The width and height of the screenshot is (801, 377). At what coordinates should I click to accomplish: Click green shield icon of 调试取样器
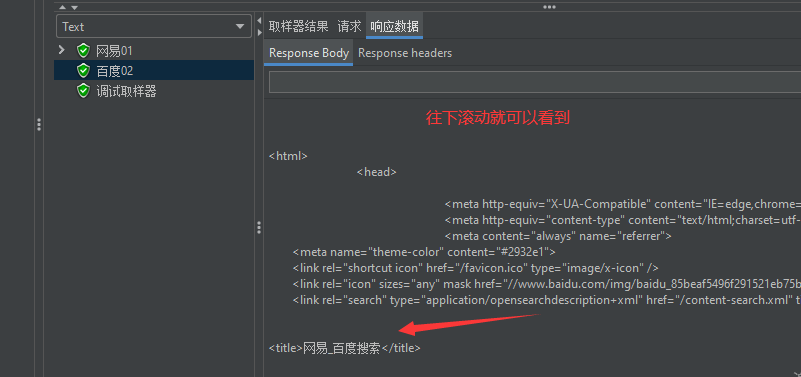[83, 91]
